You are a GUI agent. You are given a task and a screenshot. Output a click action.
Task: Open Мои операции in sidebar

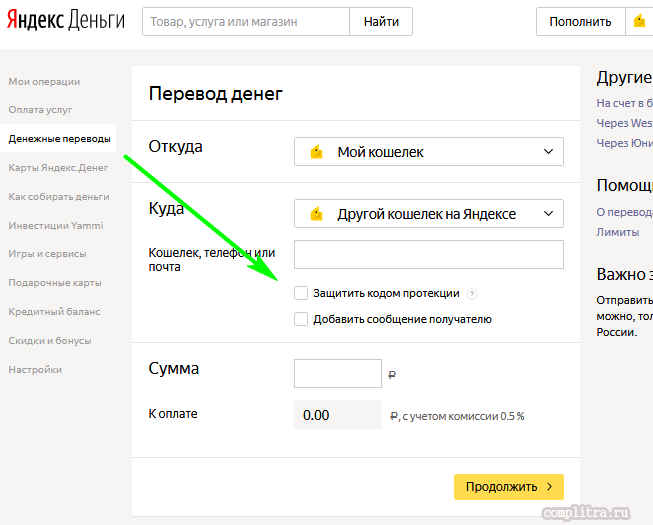[44, 82]
